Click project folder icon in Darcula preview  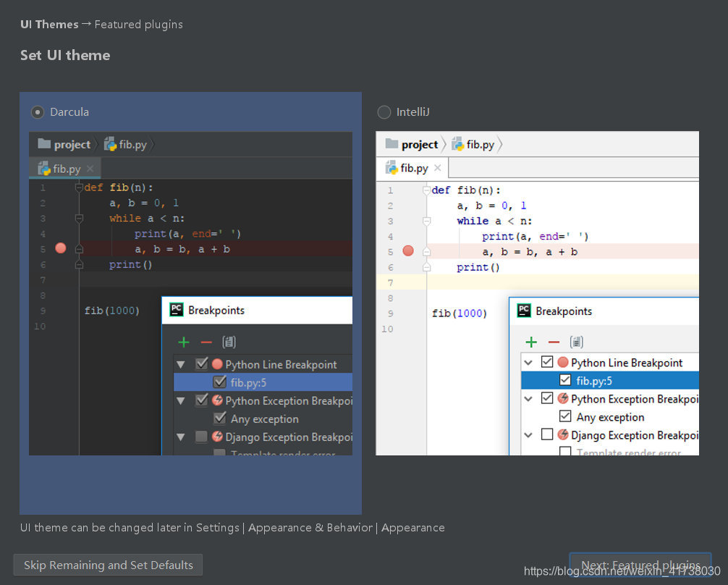pyautogui.click(x=44, y=143)
